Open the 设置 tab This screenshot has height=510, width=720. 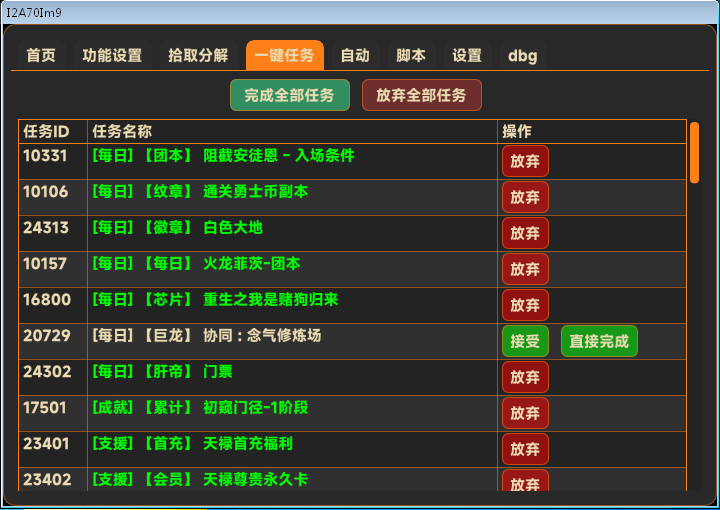click(x=467, y=56)
